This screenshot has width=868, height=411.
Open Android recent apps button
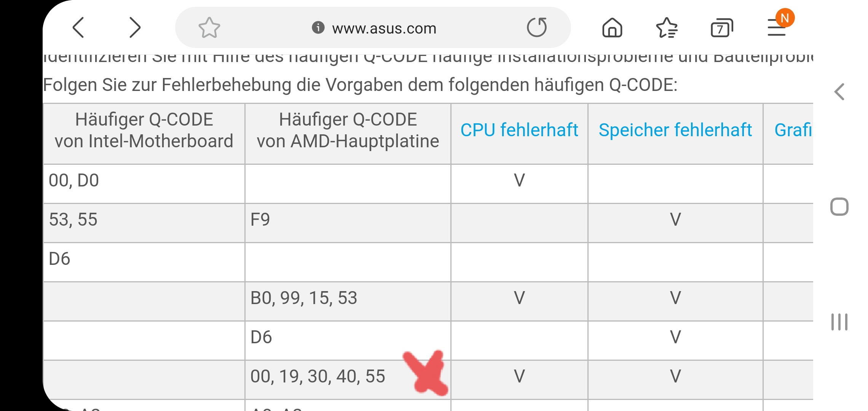(839, 322)
